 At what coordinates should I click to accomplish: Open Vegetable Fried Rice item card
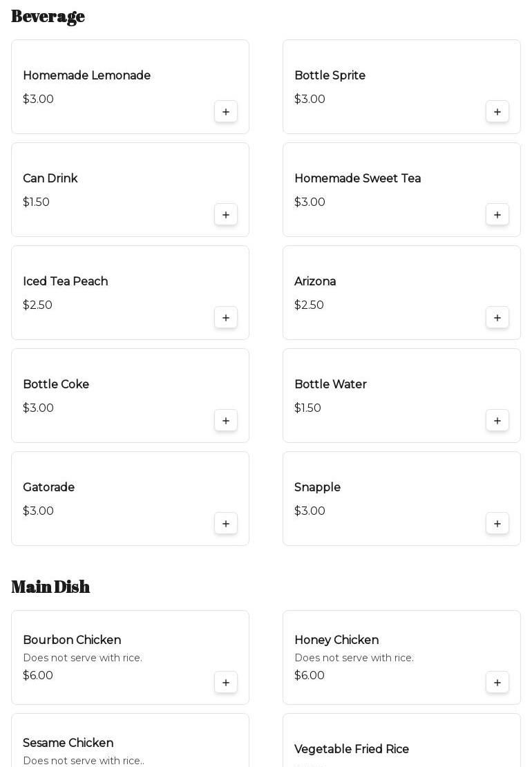pyautogui.click(x=352, y=749)
